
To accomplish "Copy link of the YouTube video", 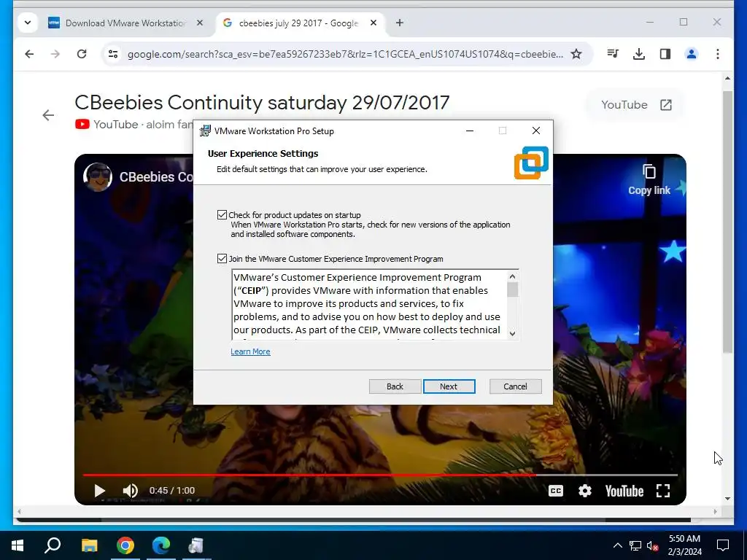I will (649, 180).
